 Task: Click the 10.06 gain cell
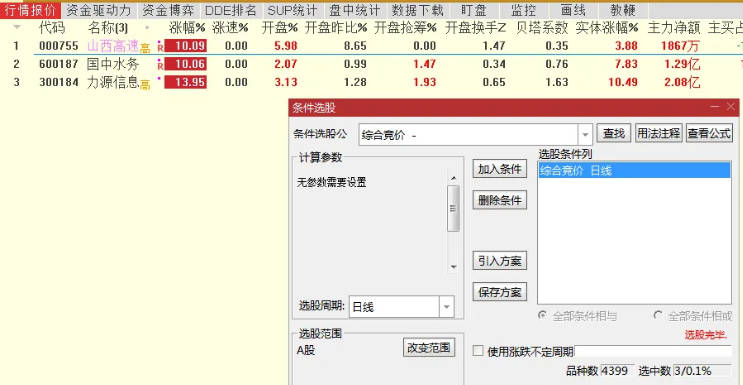click(185, 64)
